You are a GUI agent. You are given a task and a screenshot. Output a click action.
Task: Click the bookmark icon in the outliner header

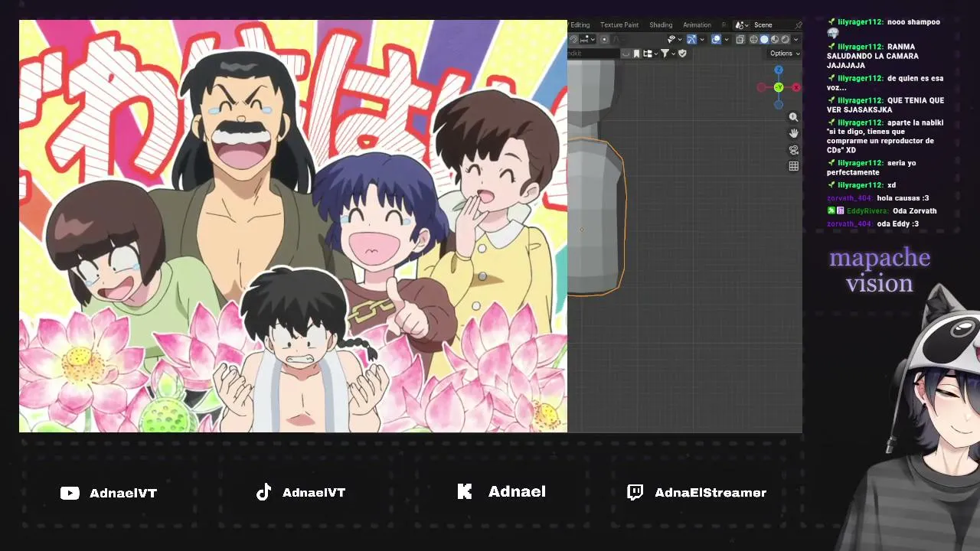point(636,54)
